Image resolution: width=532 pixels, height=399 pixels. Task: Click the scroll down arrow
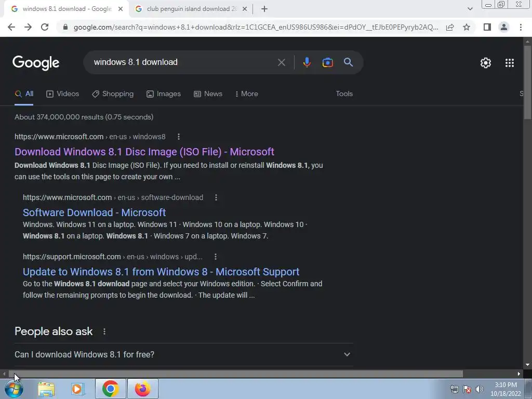pos(527,365)
